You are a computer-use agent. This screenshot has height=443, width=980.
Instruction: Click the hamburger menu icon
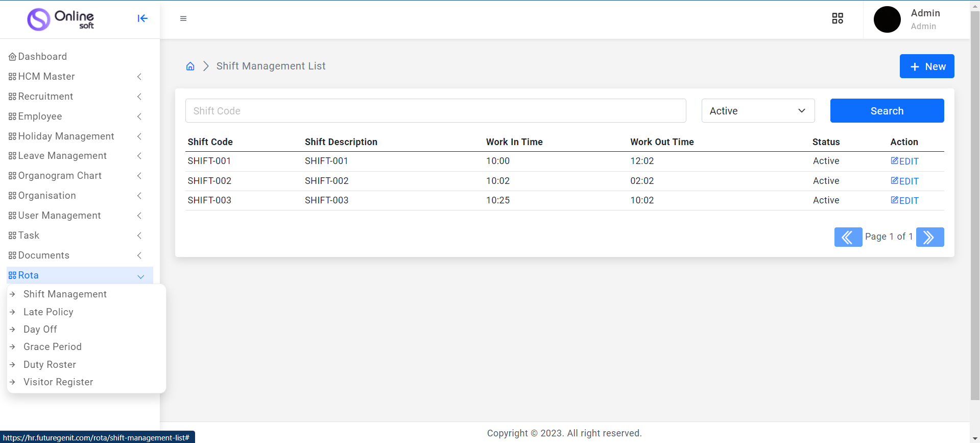click(x=183, y=18)
